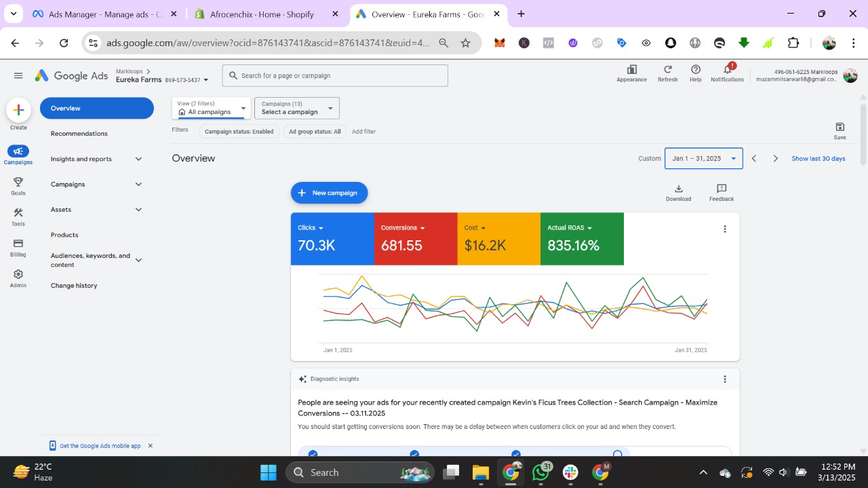Open the Admin gear section
This screenshot has height=488, width=868.
[18, 278]
